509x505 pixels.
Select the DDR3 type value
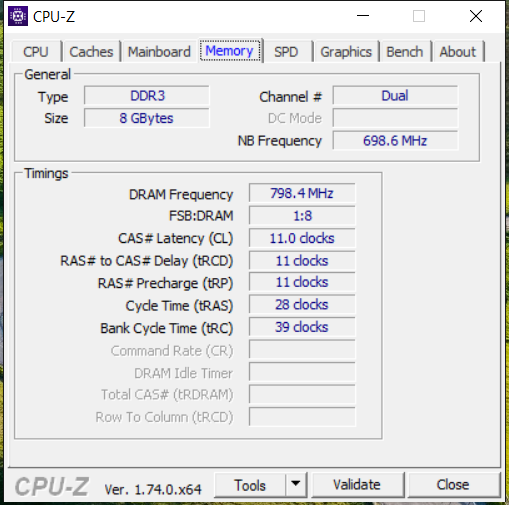point(147,96)
